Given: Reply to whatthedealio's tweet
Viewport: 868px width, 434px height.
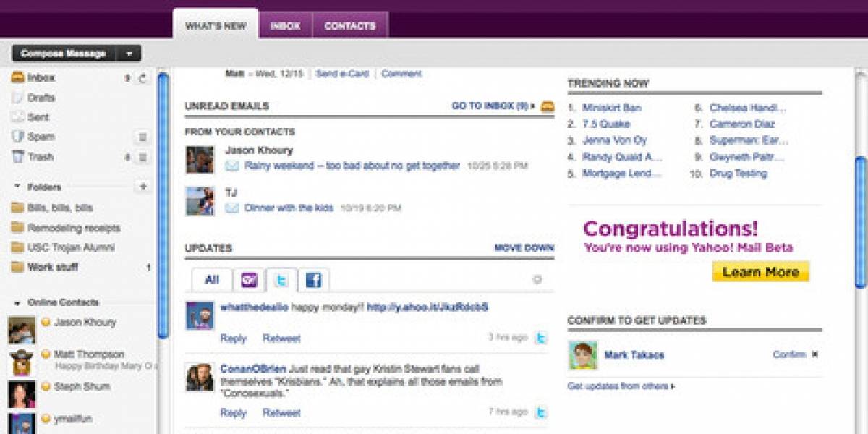Looking at the screenshot, I should coord(233,338).
